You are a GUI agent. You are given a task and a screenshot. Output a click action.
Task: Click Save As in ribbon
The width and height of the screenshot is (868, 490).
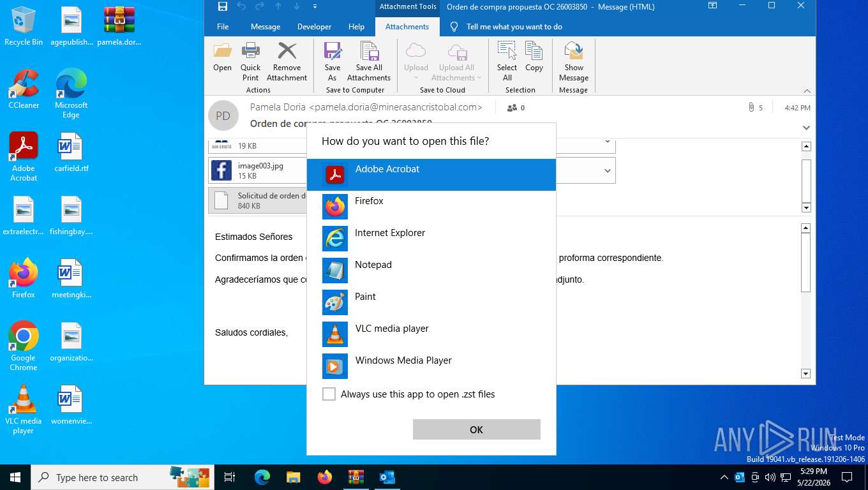(x=332, y=62)
